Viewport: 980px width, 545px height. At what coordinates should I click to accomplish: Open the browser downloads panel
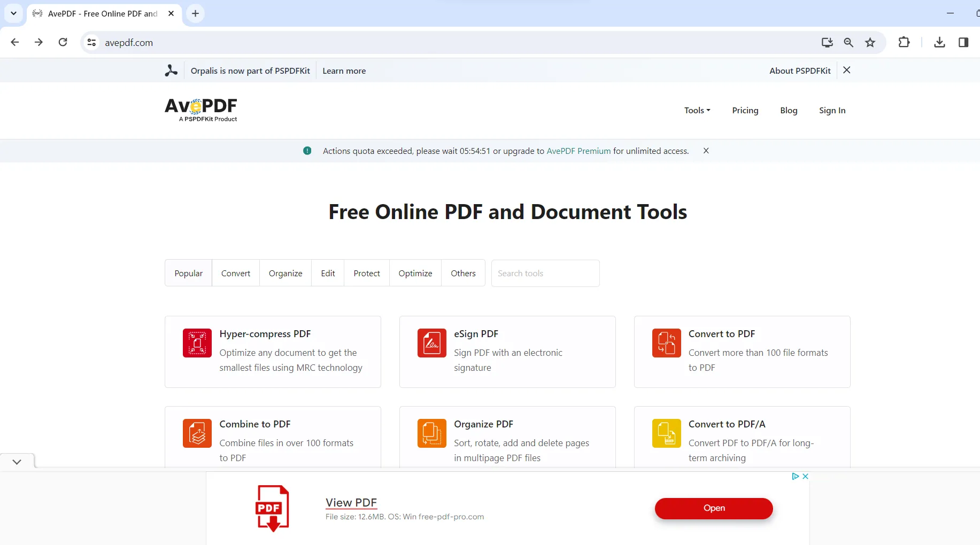coord(939,42)
